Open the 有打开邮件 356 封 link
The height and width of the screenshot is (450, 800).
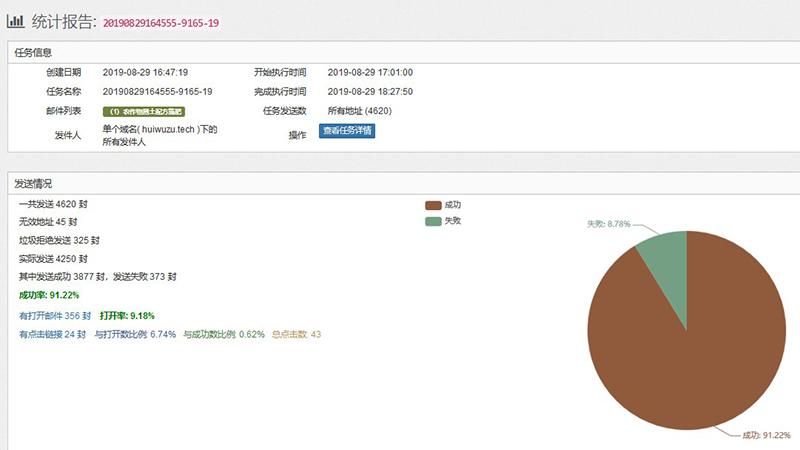point(55,315)
